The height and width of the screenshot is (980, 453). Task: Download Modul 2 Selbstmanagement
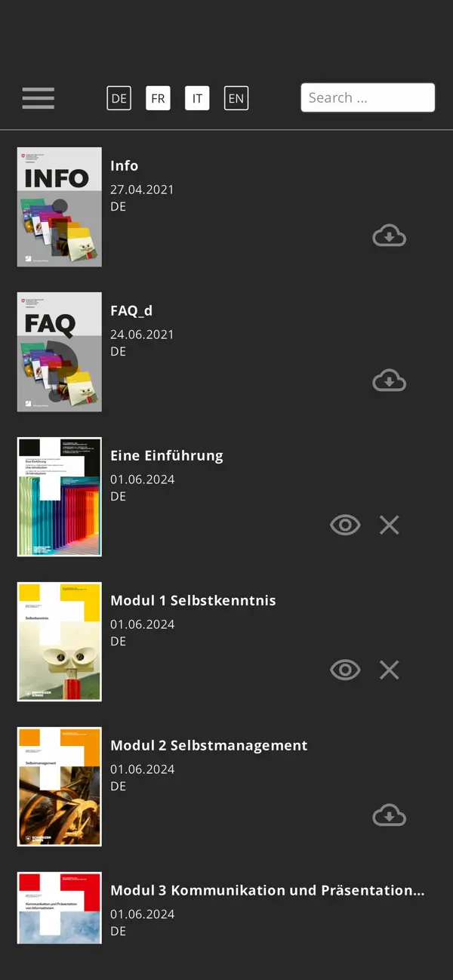[389, 815]
